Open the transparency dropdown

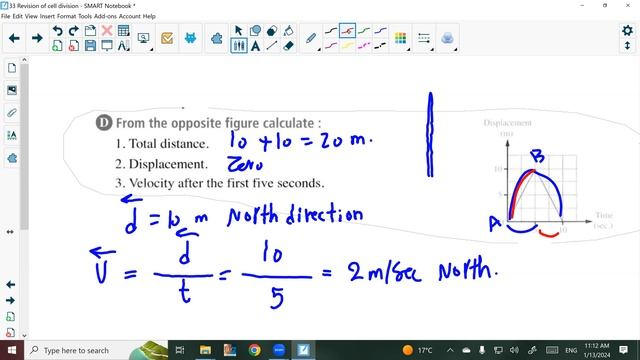[448, 38]
